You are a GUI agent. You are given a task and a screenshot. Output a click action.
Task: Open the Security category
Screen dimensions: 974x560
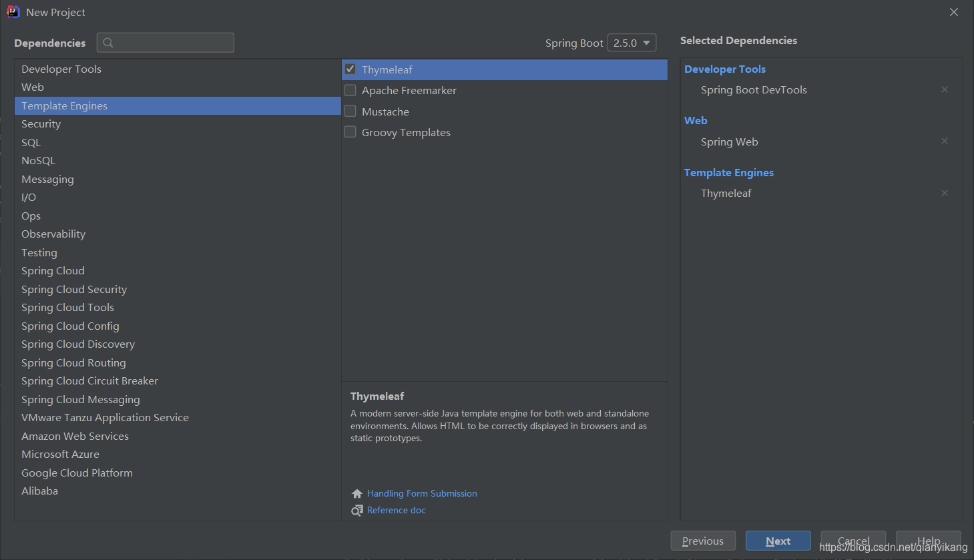point(178,124)
